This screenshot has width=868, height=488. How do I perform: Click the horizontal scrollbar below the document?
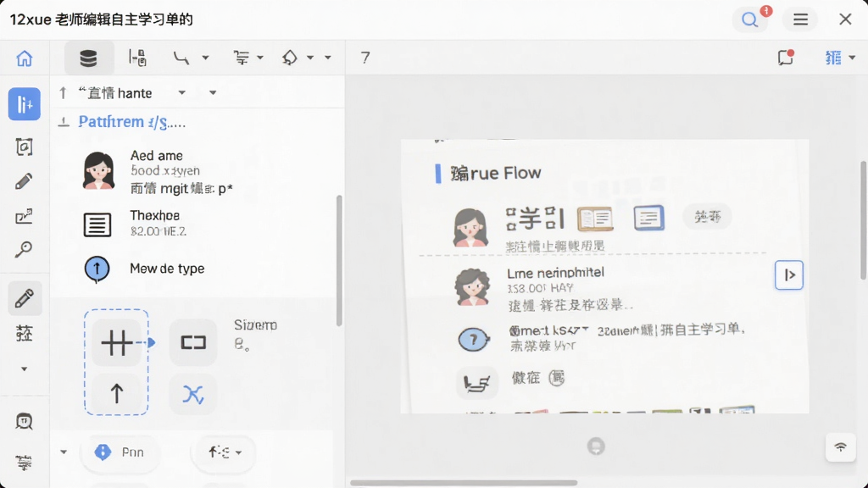[x=464, y=482]
